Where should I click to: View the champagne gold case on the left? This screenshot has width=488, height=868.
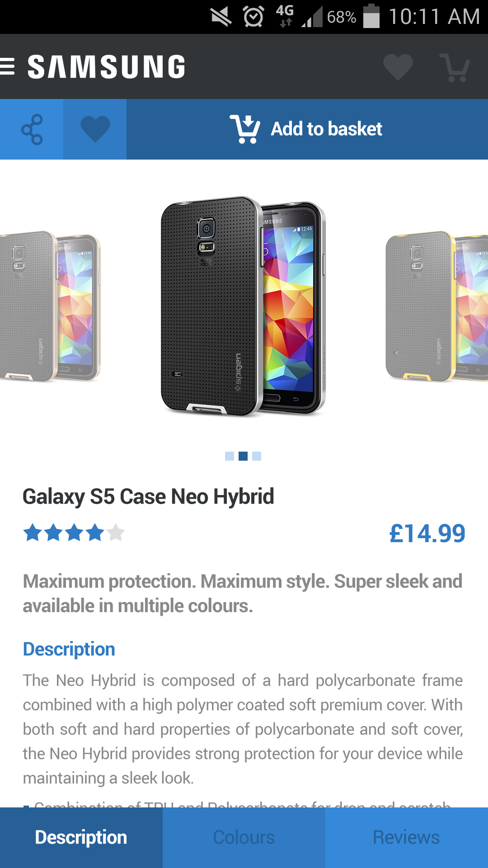click(x=50, y=307)
